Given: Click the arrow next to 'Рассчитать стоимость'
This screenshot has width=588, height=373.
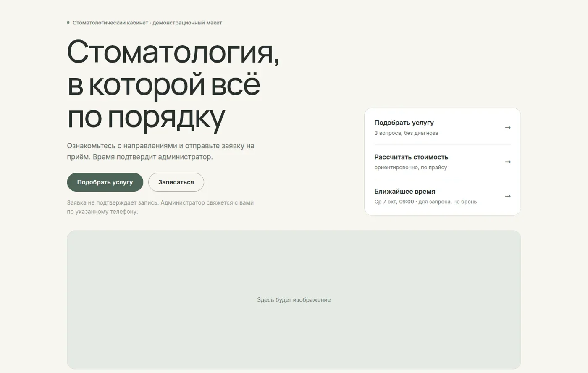Looking at the screenshot, I should tap(507, 162).
